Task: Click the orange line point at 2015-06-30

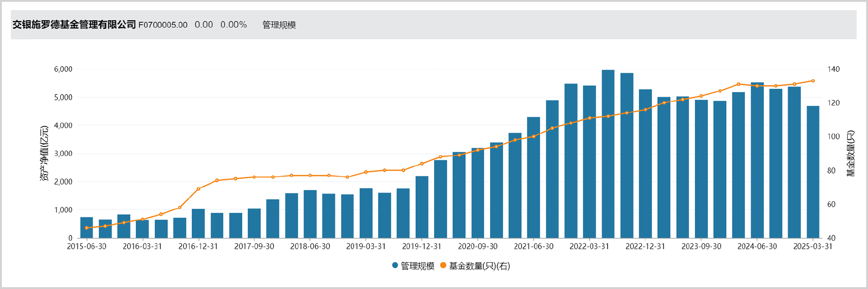Action: point(87,228)
